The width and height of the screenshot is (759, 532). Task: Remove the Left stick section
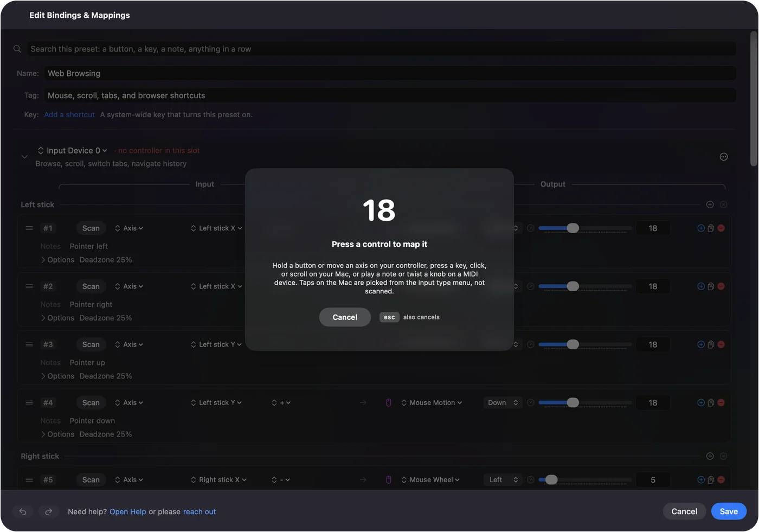[x=723, y=204]
